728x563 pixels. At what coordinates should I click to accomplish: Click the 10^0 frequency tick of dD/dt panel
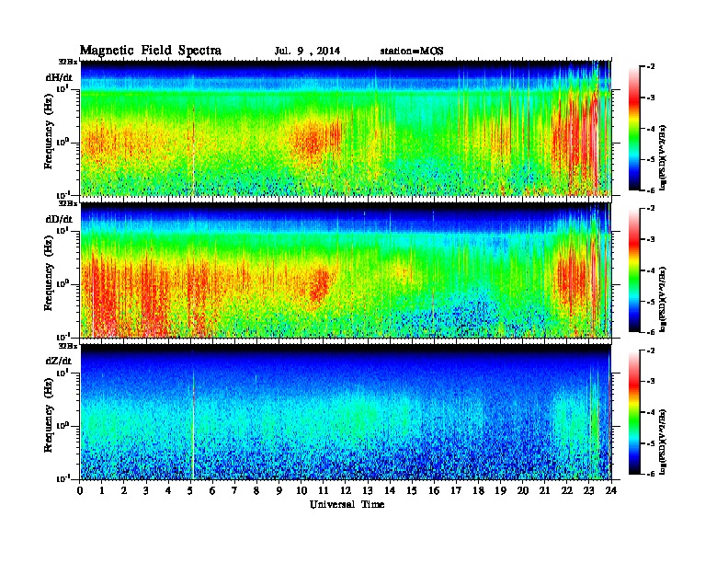(x=63, y=283)
